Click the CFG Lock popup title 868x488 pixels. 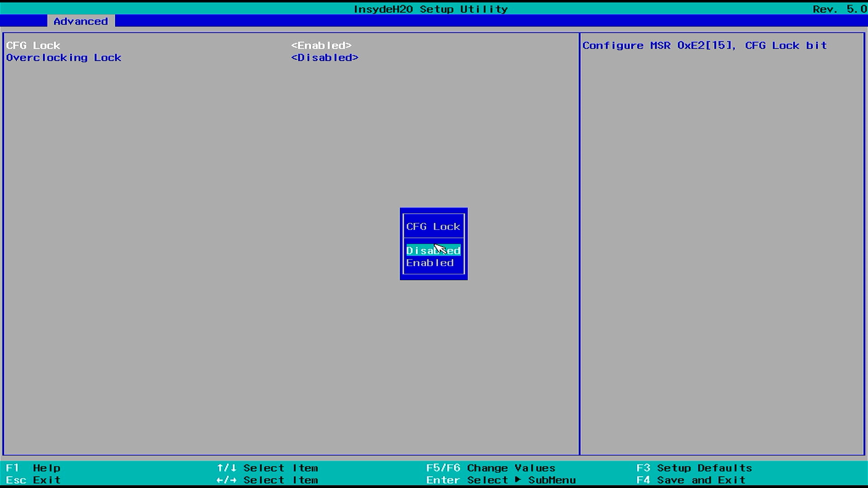[433, 226]
